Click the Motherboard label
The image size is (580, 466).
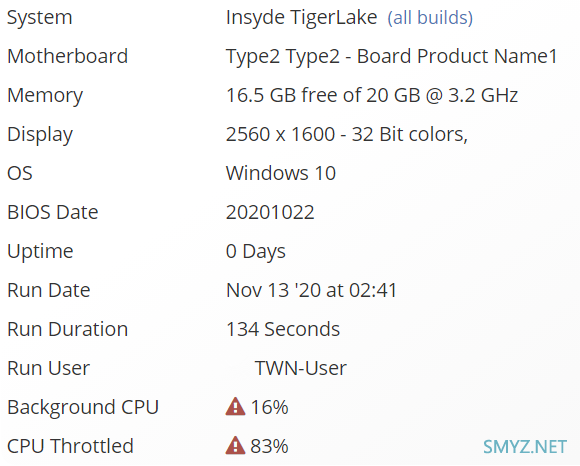click(68, 56)
